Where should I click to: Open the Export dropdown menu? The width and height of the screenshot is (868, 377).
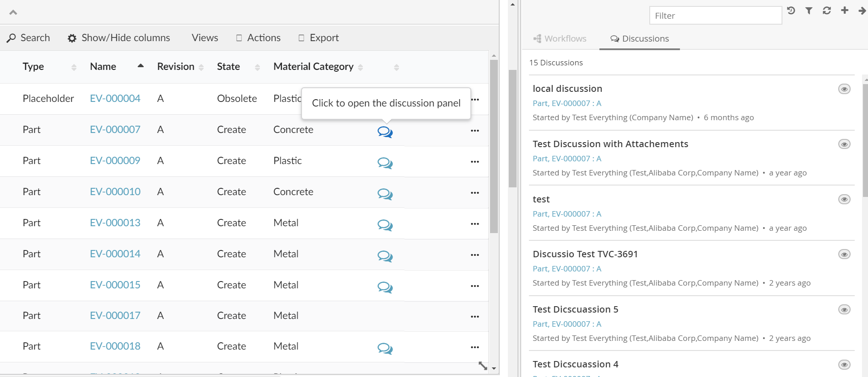coord(319,38)
